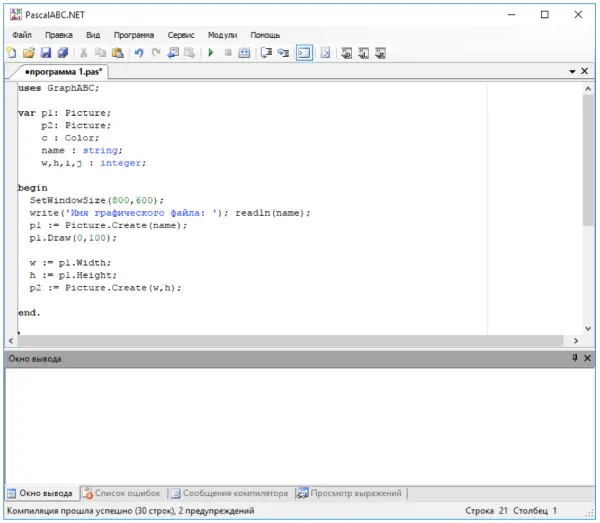Click the editor scroll up arrow
Image resolution: width=600 pixels, height=523 pixels.
pyautogui.click(x=588, y=89)
